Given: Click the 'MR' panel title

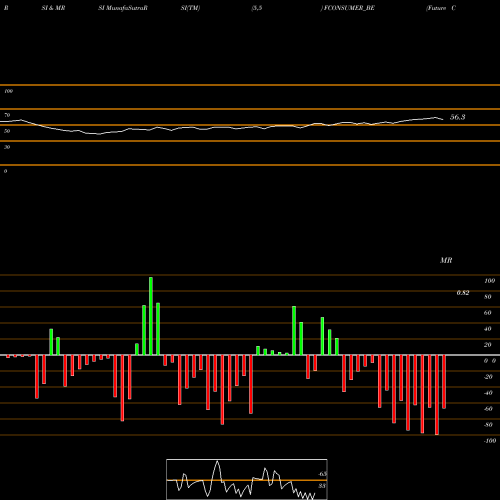Looking at the screenshot, I should (446, 260).
